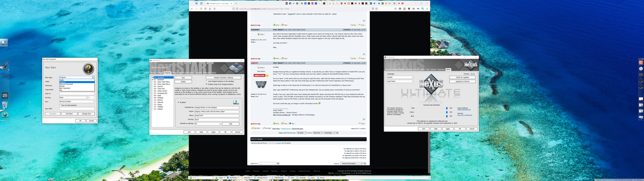Image resolution: width=644 pixels, height=181 pixels.
Task: Toggle Lock hotspot buttons on the desktop
Action: 207,81
